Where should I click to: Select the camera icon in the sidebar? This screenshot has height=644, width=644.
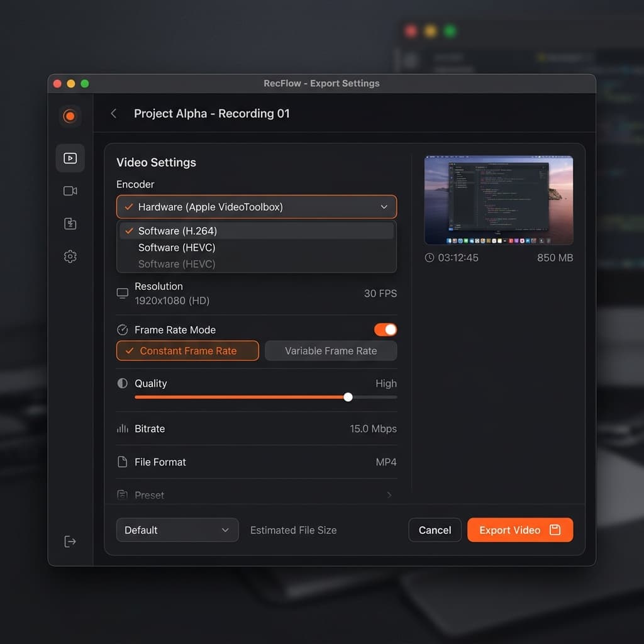click(70, 191)
